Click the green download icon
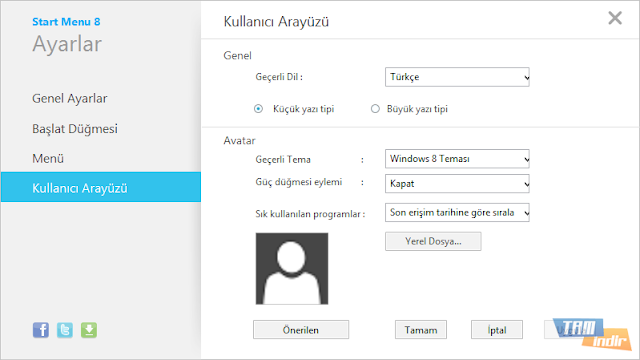Image resolution: width=640 pixels, height=360 pixels. click(89, 330)
